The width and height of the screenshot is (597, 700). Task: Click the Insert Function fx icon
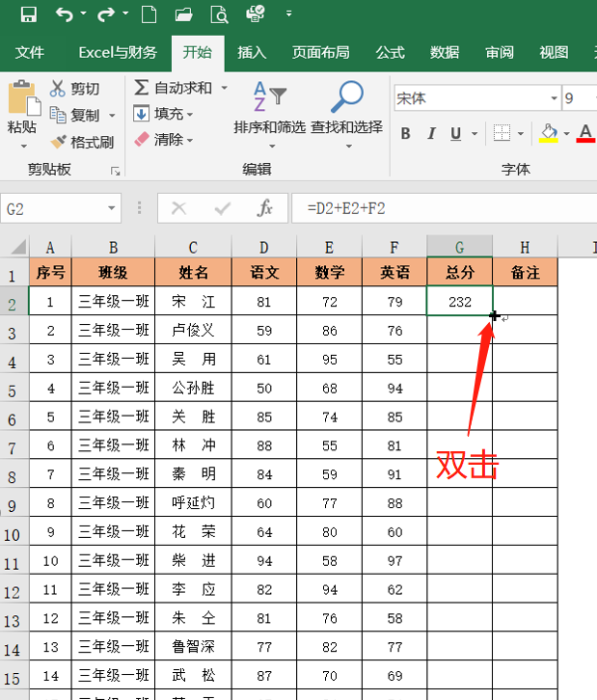point(265,208)
